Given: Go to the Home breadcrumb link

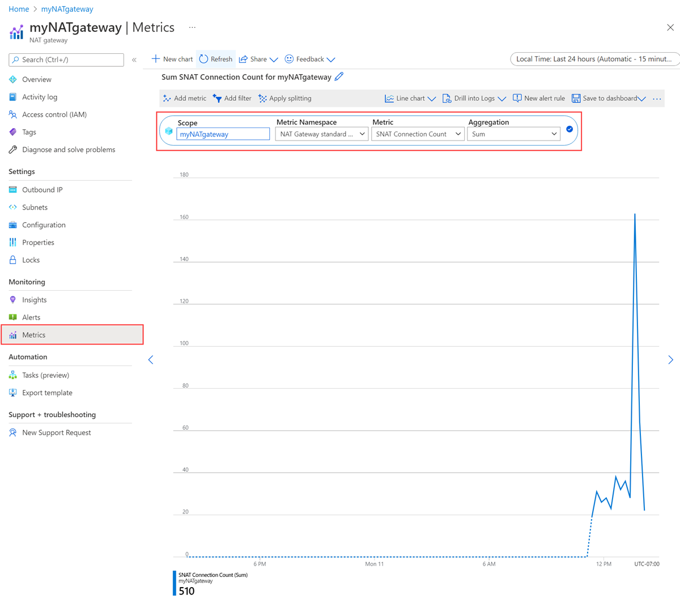Looking at the screenshot, I should click(x=19, y=9).
